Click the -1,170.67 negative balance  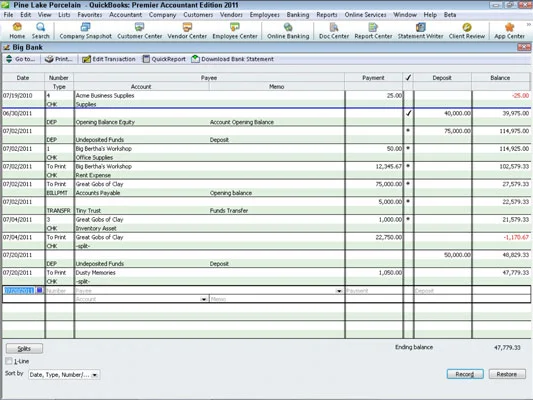[x=516, y=237]
